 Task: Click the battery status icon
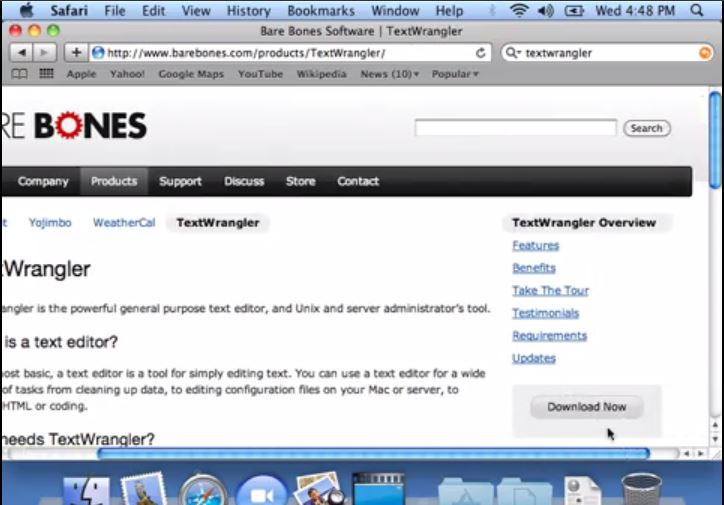click(574, 10)
